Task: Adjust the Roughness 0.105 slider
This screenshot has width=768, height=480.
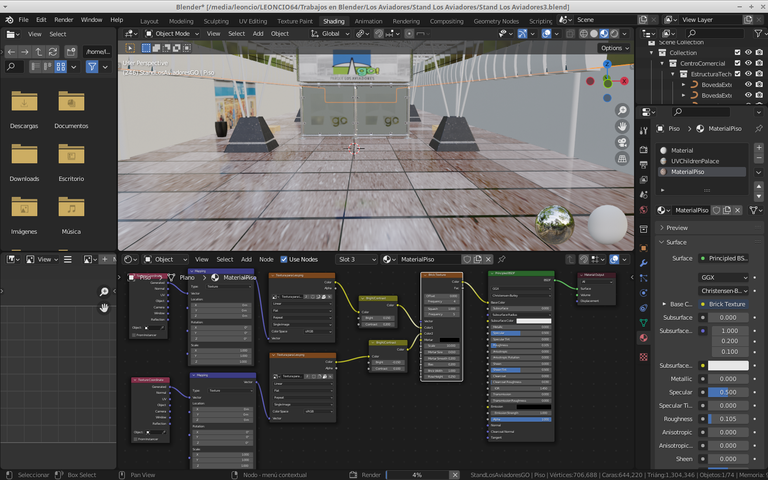Action: (728, 419)
